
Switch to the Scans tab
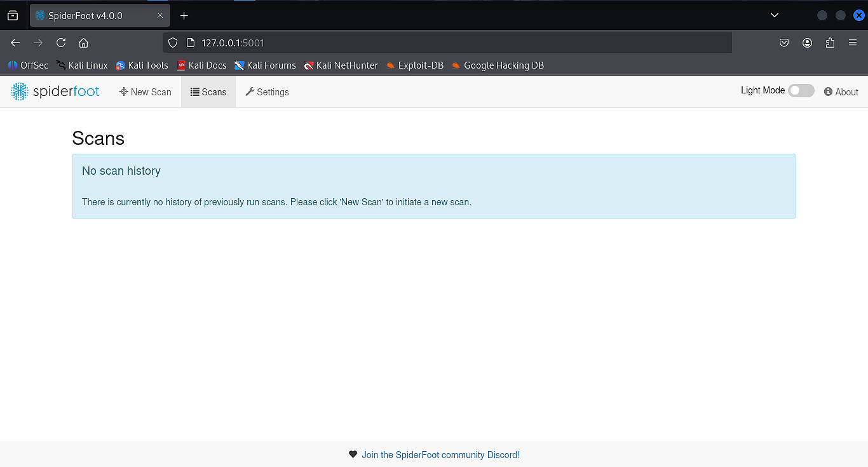(208, 92)
